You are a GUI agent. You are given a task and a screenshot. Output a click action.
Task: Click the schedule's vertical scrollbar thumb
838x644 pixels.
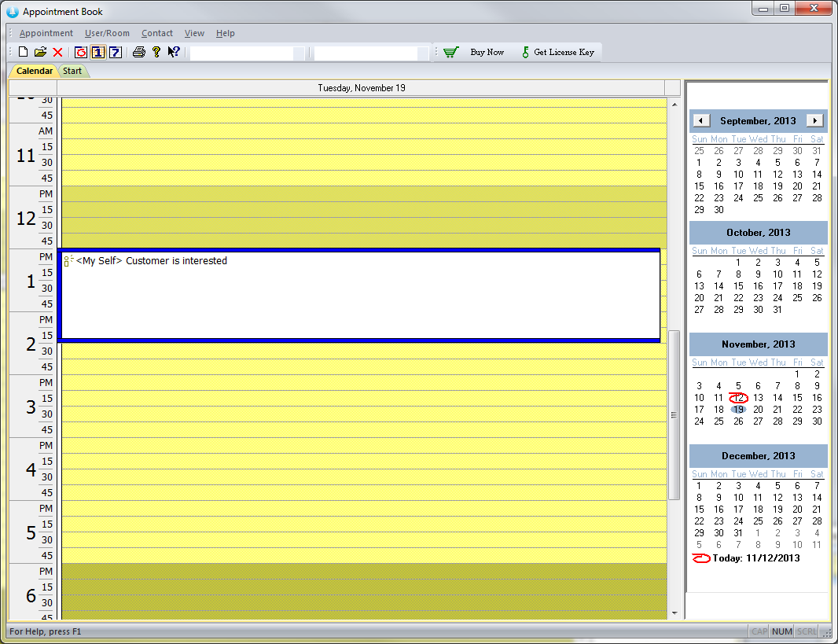[x=674, y=414]
